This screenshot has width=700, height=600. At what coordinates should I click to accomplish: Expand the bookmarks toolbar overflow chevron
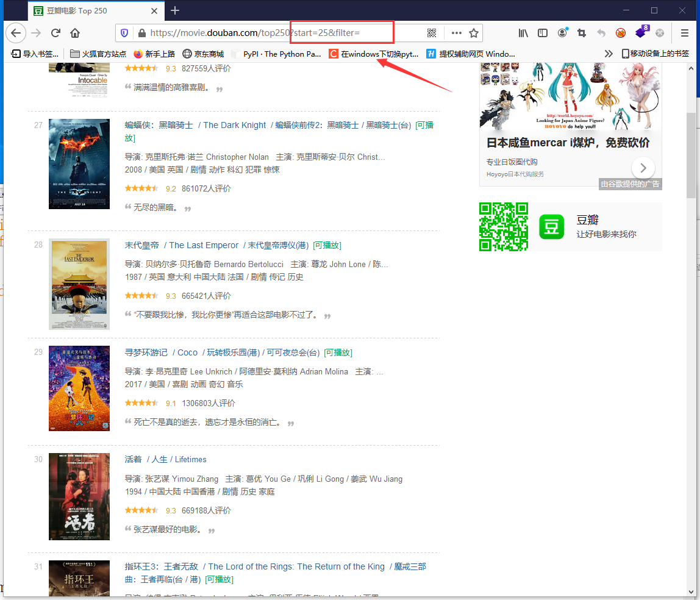(x=608, y=54)
